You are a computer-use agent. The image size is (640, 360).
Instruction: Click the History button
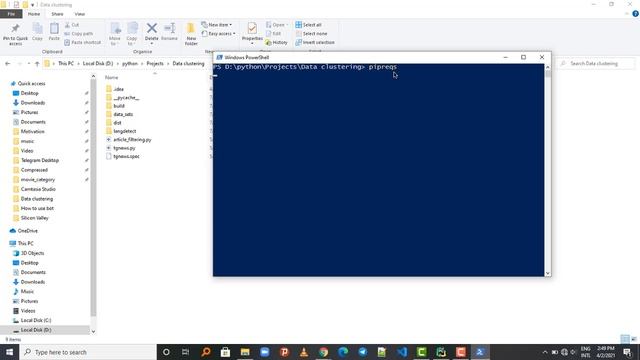tap(276, 42)
